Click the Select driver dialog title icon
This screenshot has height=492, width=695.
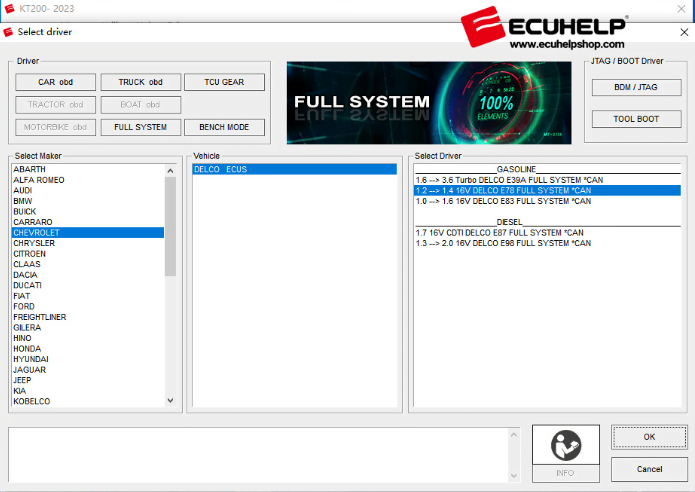pos(8,32)
